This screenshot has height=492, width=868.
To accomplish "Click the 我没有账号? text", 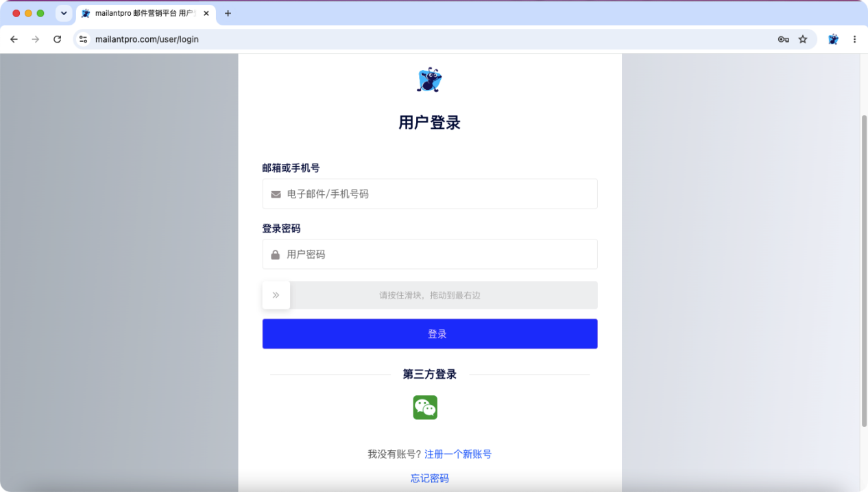I will [x=394, y=454].
